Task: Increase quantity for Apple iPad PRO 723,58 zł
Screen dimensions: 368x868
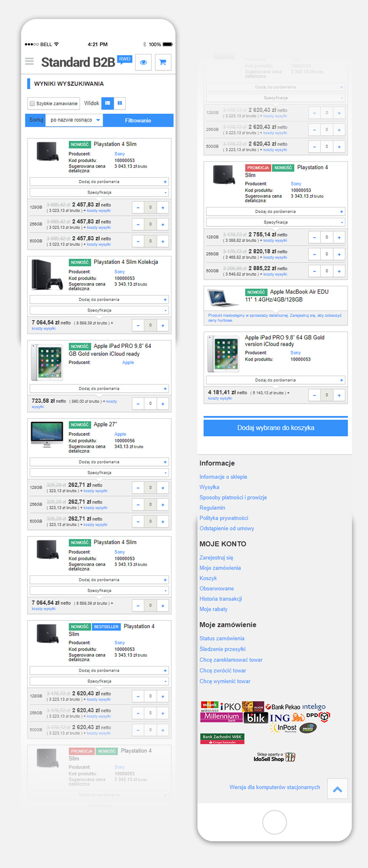Action: [x=163, y=404]
